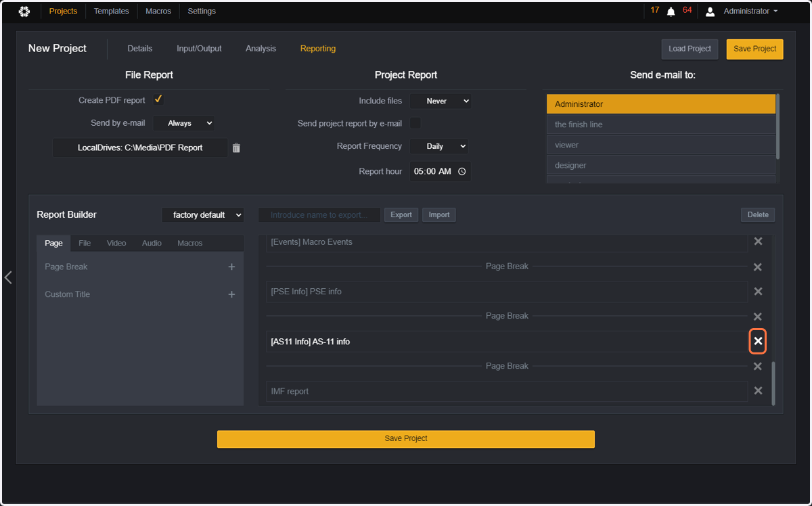Open the Projects menu

[x=63, y=11]
